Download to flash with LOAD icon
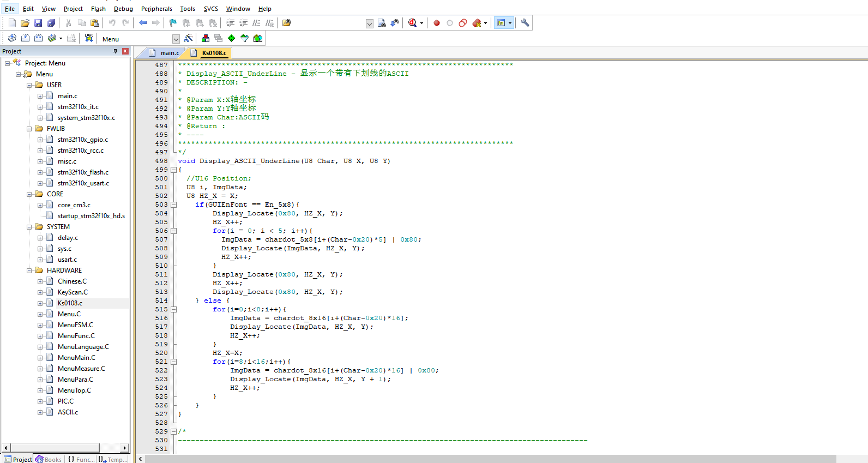This screenshot has height=463, width=868. 89,38
